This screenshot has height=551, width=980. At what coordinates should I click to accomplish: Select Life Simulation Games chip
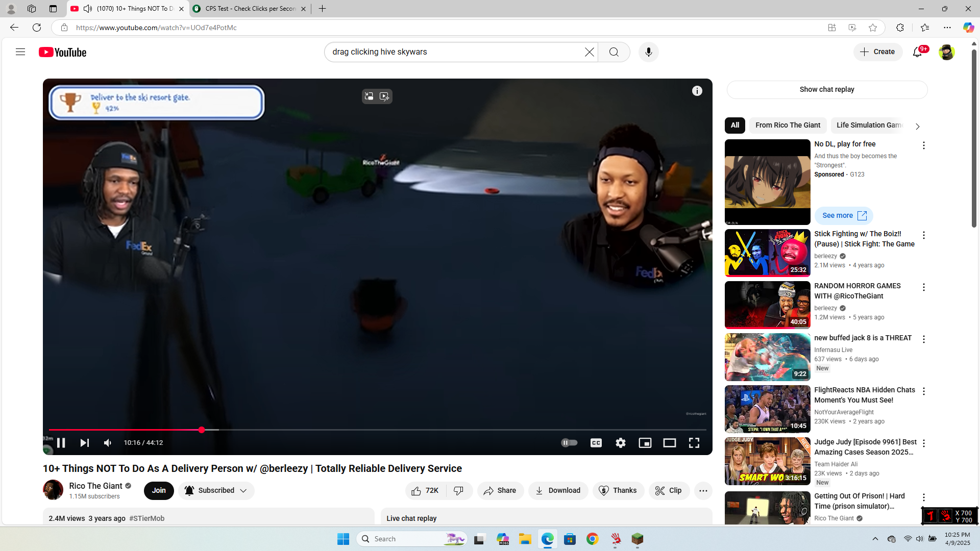point(869,126)
